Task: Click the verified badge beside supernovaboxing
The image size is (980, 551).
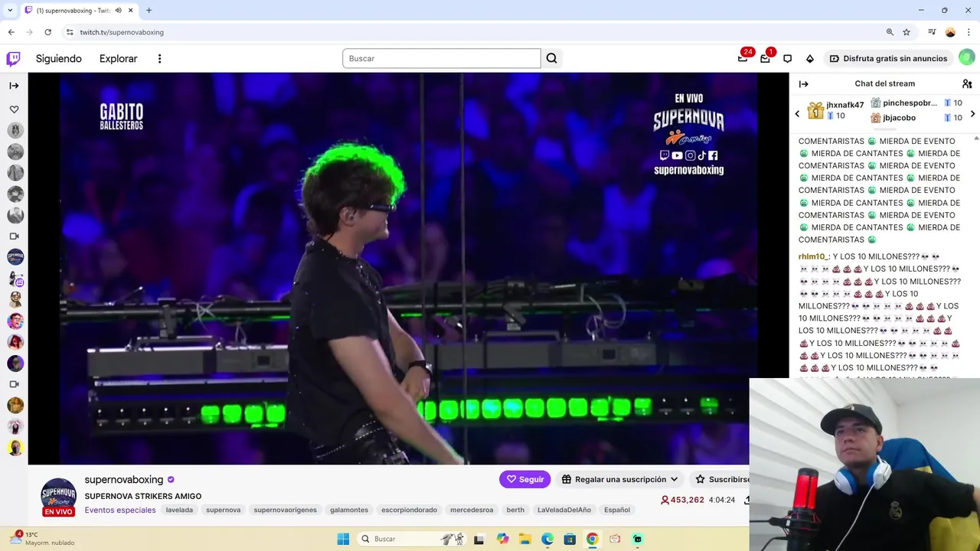Action: point(171,480)
